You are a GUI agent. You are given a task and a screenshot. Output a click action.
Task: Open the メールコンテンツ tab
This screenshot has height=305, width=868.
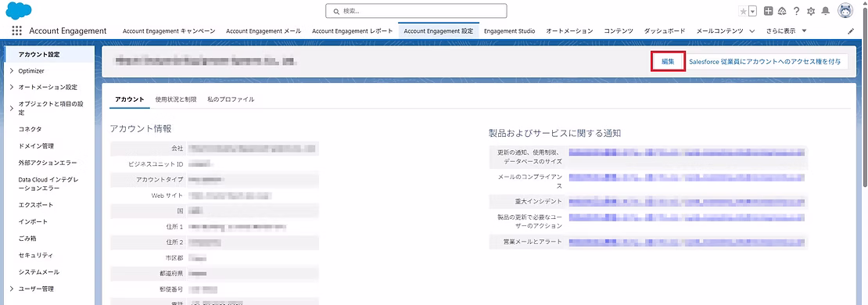(719, 31)
